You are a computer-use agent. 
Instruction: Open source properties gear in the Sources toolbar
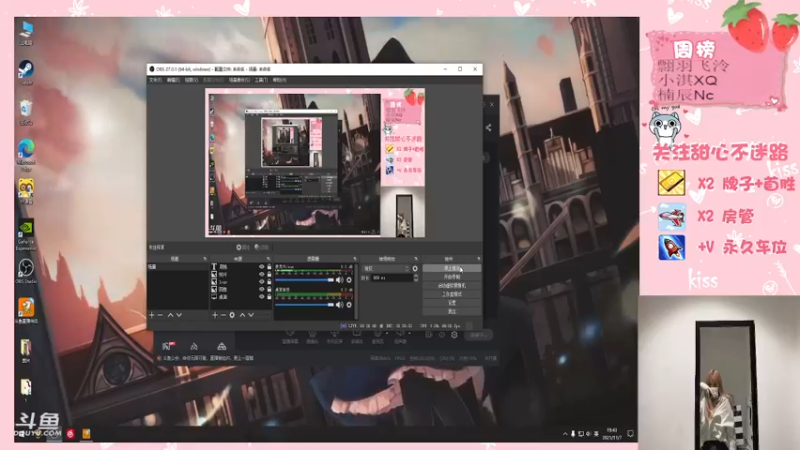click(232, 315)
